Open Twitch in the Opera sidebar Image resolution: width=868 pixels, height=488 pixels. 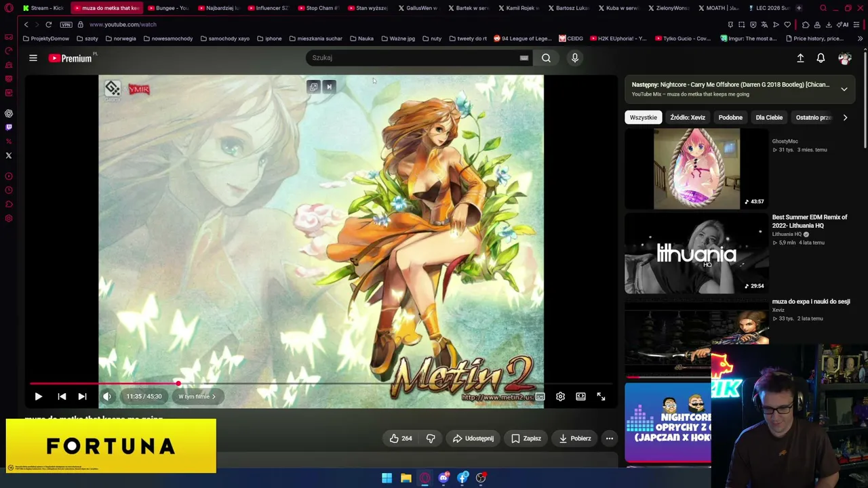coord(9,127)
